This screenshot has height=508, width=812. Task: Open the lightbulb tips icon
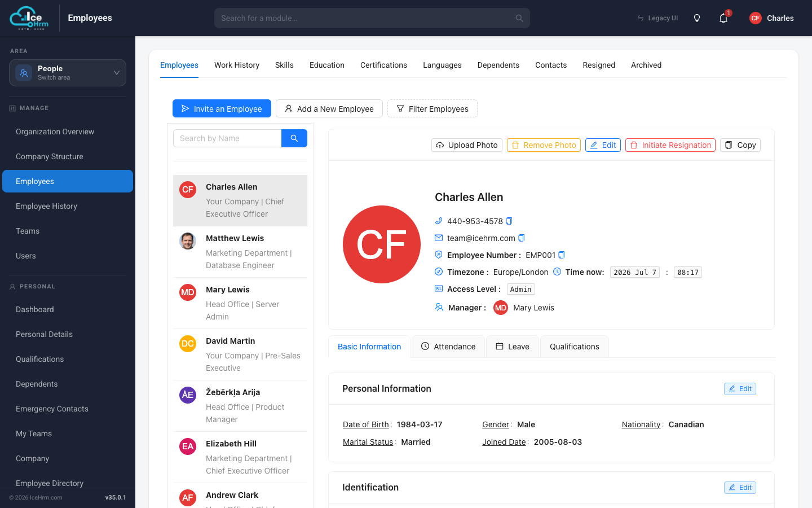pyautogui.click(x=697, y=18)
